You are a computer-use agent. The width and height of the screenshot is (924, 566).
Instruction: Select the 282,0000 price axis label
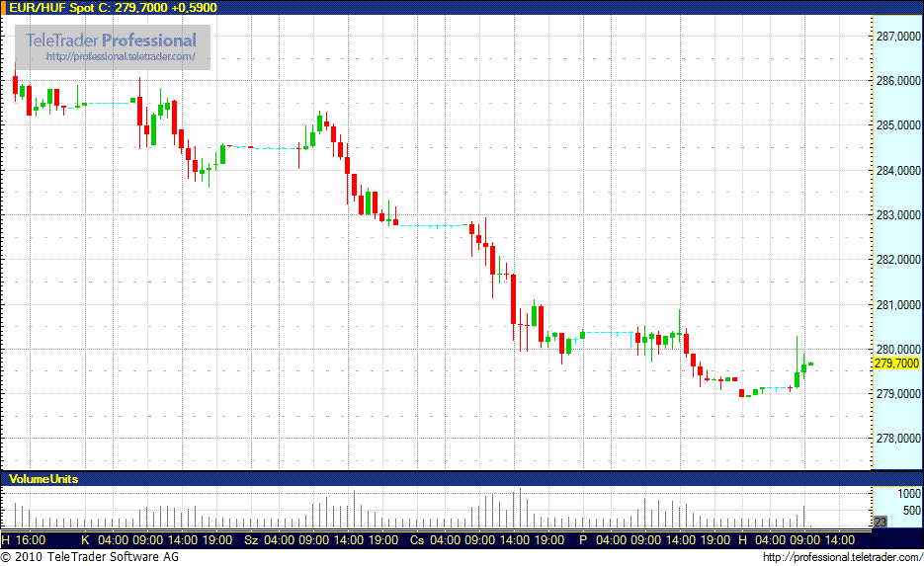point(898,260)
